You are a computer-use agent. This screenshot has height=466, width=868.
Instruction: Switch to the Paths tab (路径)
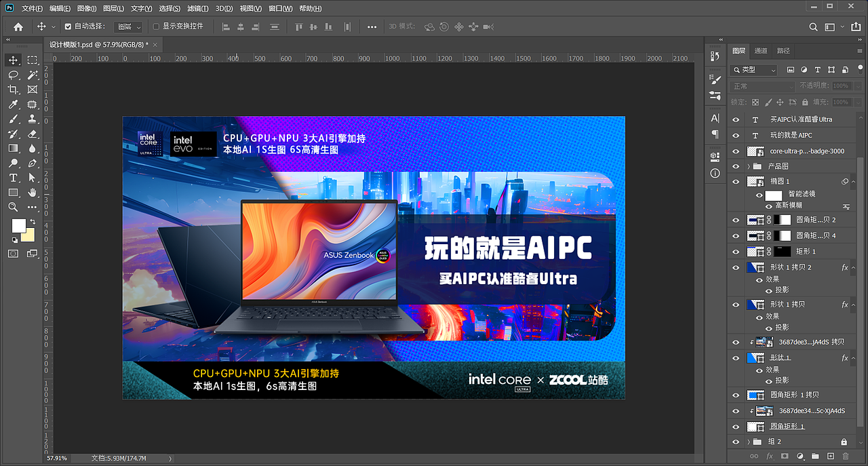coord(783,51)
